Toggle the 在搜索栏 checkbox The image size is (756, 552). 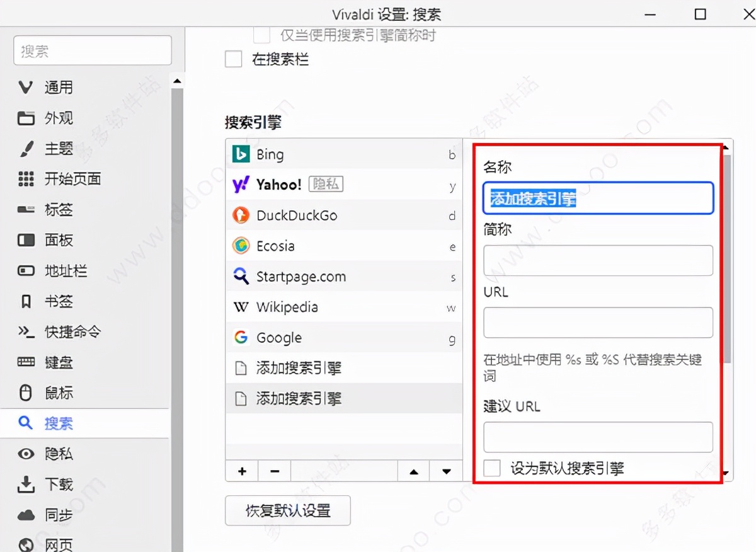coord(234,60)
